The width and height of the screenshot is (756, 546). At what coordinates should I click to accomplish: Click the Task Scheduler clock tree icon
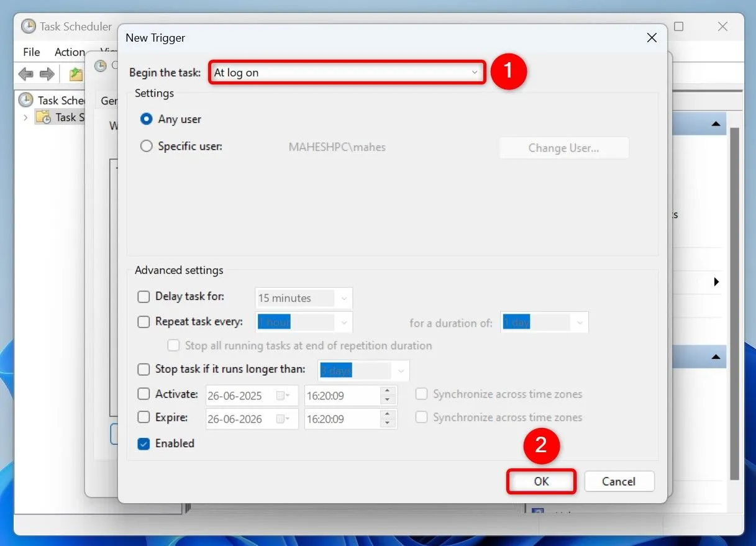(x=25, y=100)
